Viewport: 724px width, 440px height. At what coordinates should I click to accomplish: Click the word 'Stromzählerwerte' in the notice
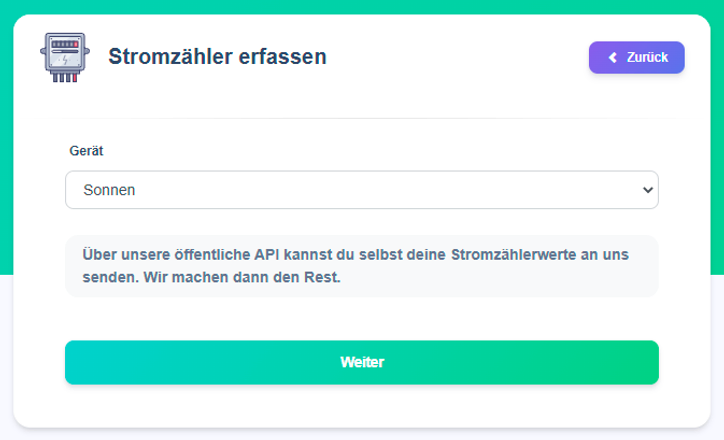tap(512, 255)
